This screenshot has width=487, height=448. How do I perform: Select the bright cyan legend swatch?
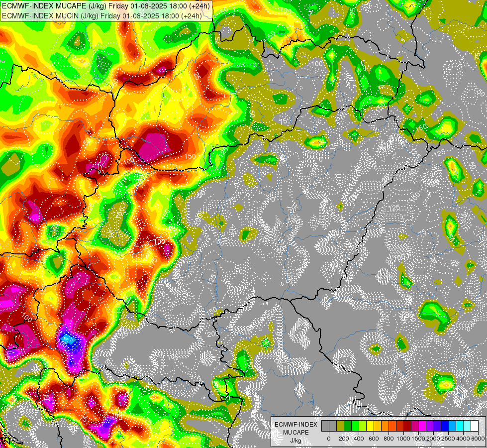(460, 426)
